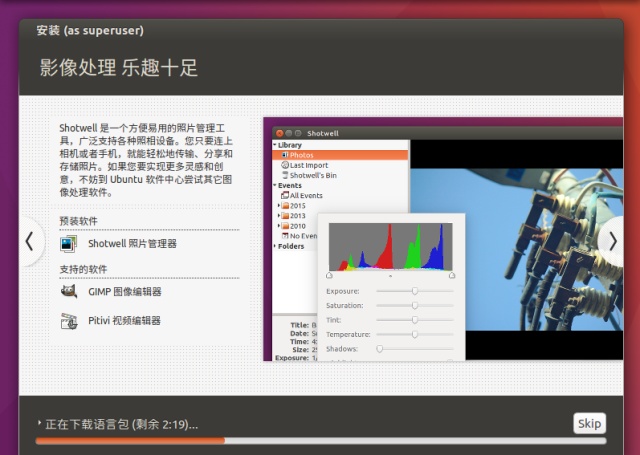Viewport: 640px width, 455px height.
Task: Expand the Folders tree in Shotwell
Action: 275,246
